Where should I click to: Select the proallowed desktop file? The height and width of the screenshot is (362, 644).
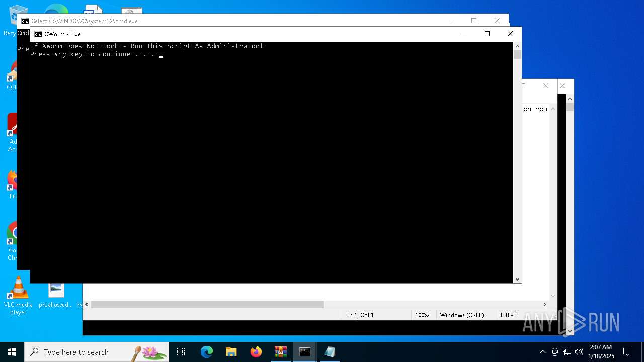click(x=56, y=296)
